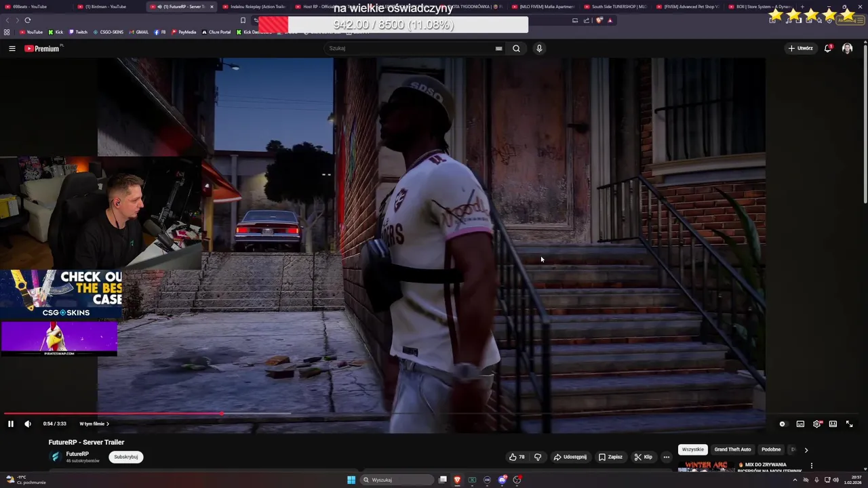Reload the current page
868x488 pixels.
pyautogui.click(x=28, y=20)
